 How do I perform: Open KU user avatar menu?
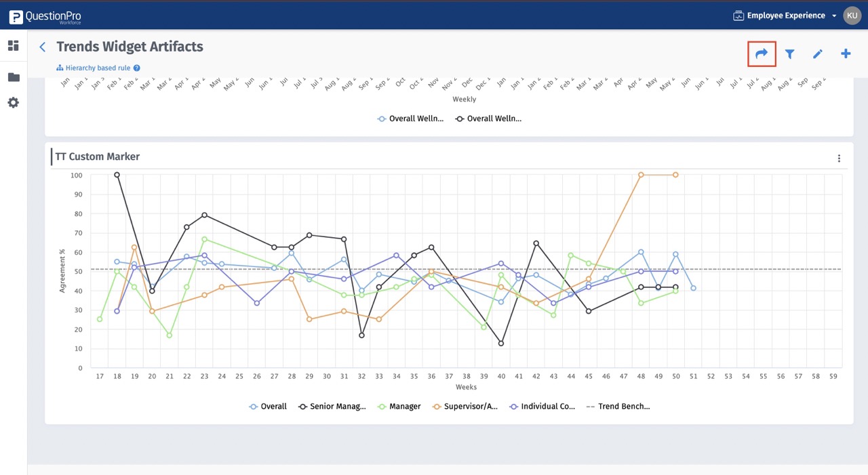pos(852,16)
